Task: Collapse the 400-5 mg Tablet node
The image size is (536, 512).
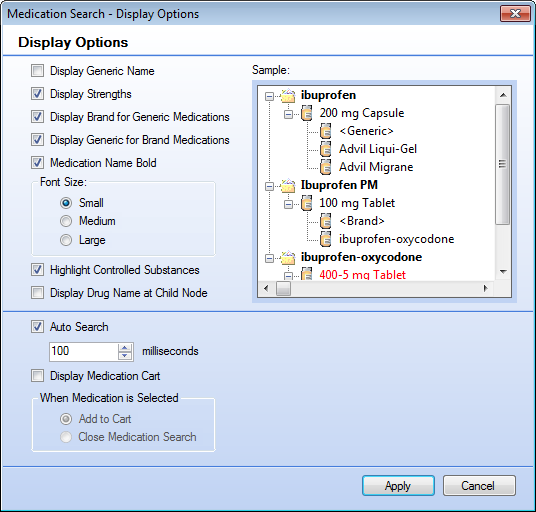Action: click(x=288, y=276)
